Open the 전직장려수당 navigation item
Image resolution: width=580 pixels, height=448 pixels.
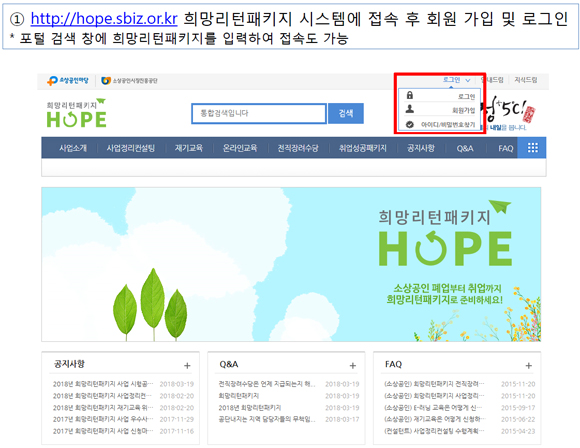pos(298,148)
